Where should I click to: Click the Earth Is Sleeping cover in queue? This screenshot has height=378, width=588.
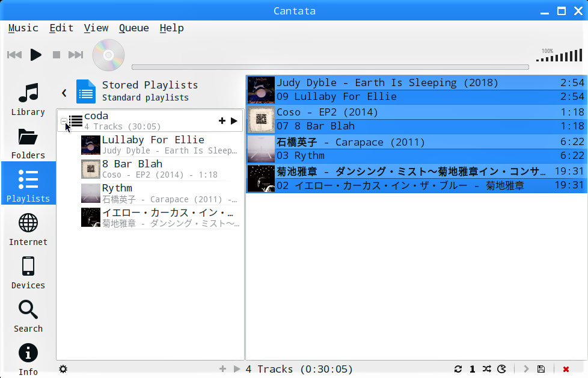coord(261,90)
